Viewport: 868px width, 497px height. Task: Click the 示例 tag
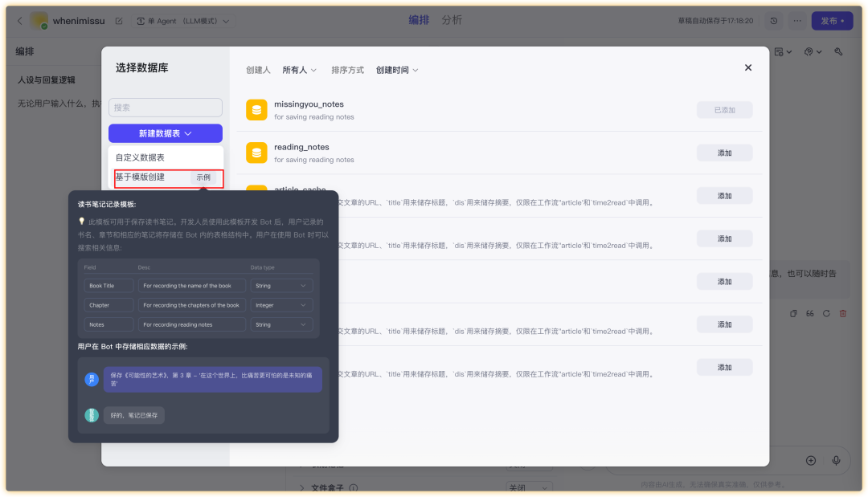point(203,177)
